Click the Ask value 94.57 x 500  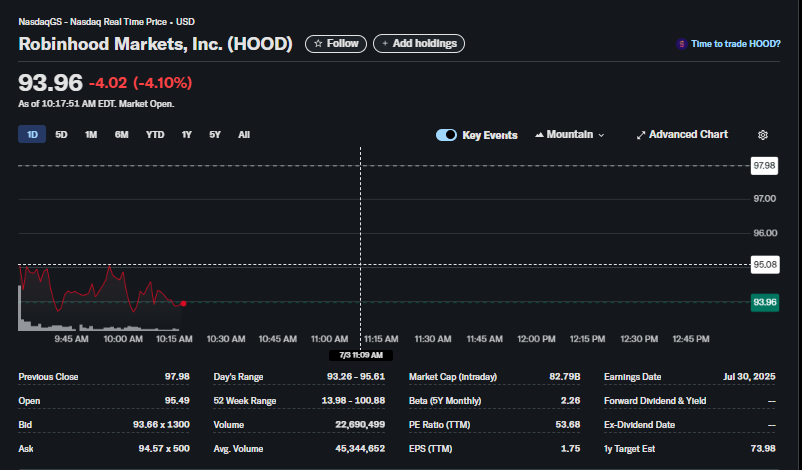(164, 449)
